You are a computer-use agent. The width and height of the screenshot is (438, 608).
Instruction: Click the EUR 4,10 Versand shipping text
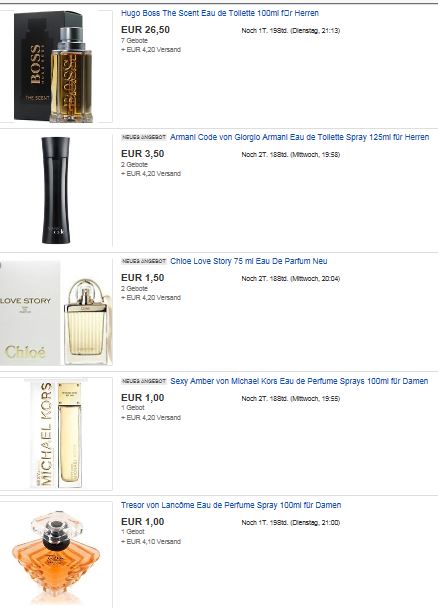coord(151,542)
